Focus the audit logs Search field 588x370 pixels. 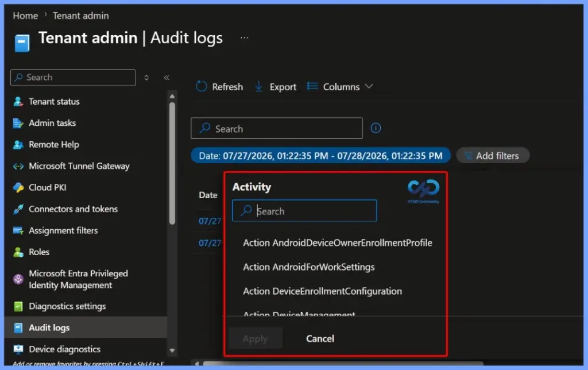coord(277,129)
